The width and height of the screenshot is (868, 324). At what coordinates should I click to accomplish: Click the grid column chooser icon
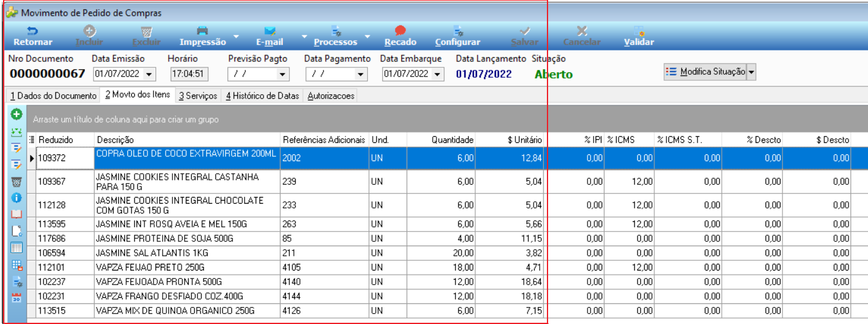(32, 140)
